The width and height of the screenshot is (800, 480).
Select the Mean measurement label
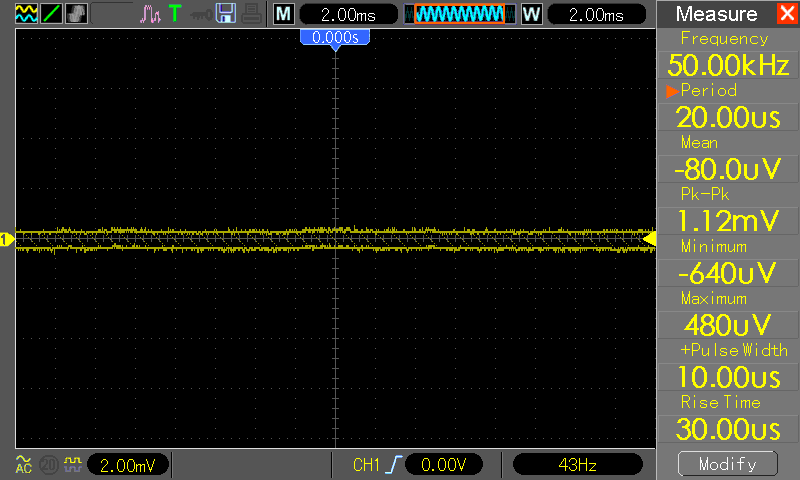click(699, 142)
